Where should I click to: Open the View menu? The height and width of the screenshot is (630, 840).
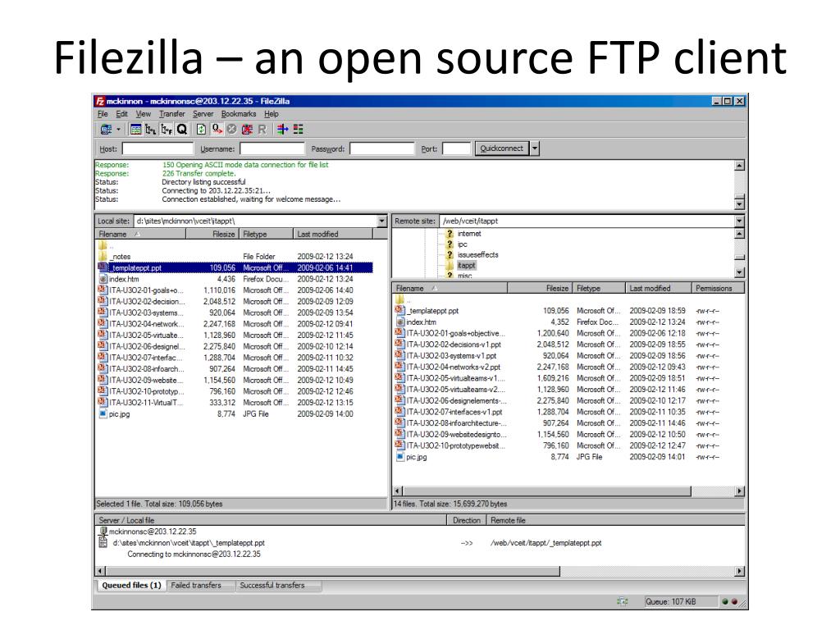[143, 114]
